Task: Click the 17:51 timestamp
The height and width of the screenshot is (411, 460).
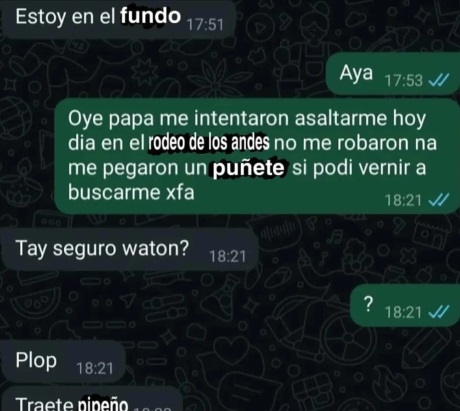Action: 205,25
